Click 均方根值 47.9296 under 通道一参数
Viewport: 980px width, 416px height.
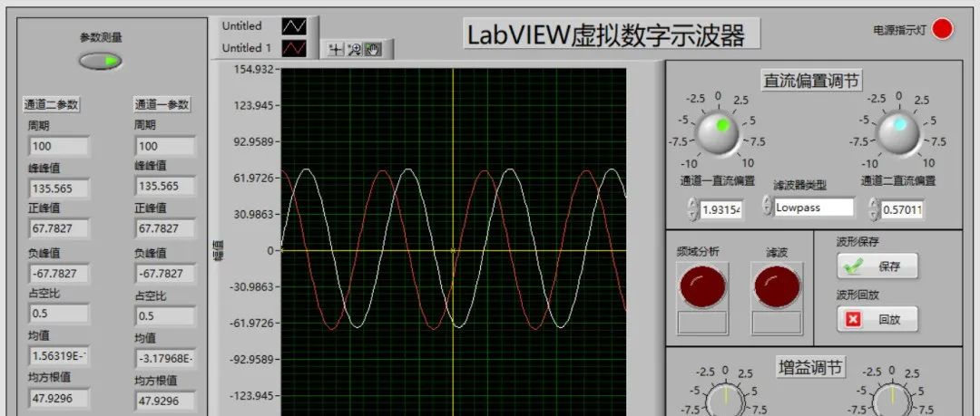point(165,401)
